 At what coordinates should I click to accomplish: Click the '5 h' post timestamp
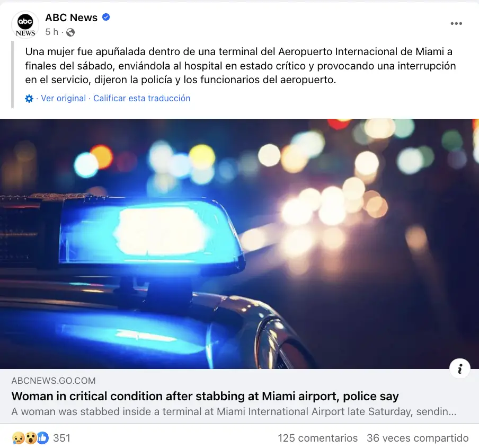tap(51, 32)
